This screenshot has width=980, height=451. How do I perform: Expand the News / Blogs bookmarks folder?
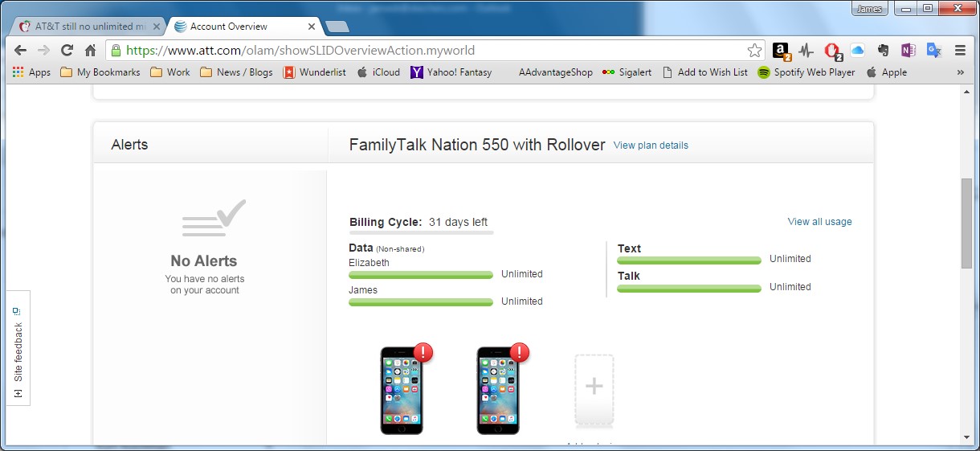coord(236,72)
